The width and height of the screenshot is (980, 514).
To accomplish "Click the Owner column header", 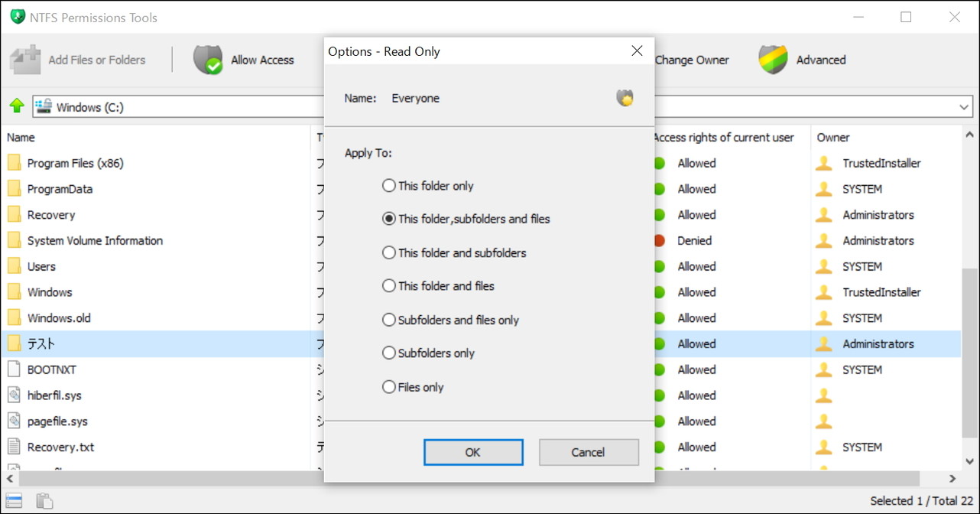I will 833,138.
